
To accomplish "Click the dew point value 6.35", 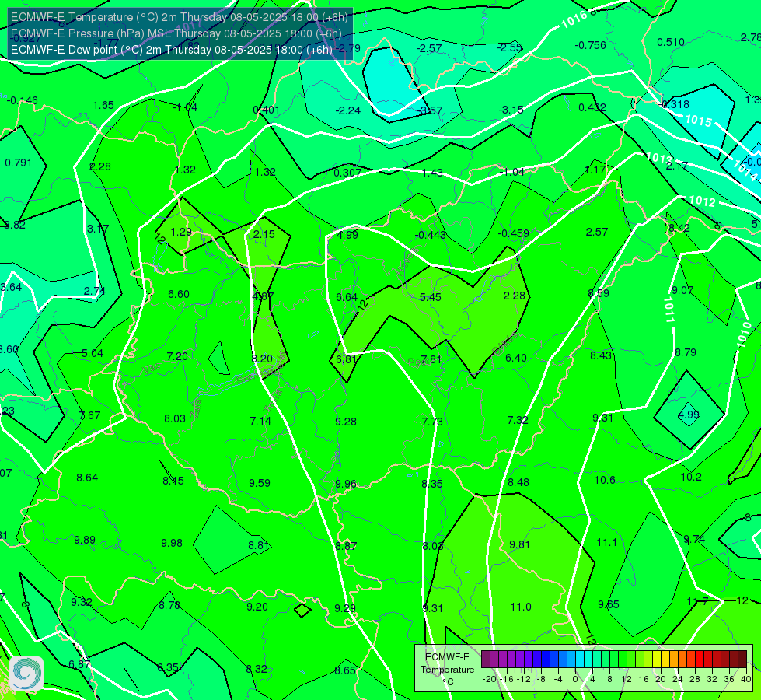I will pyautogui.click(x=168, y=668).
